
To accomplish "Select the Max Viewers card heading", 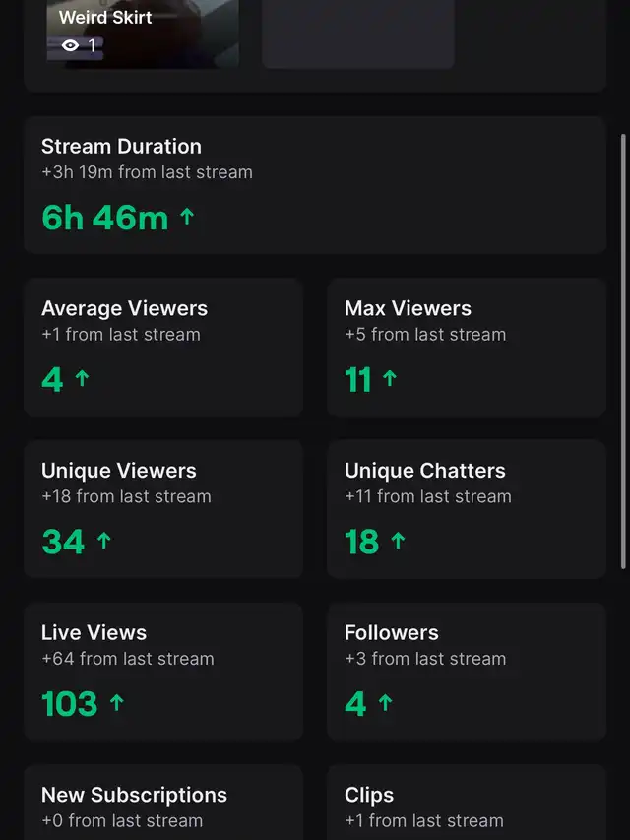I will pyautogui.click(x=408, y=308).
